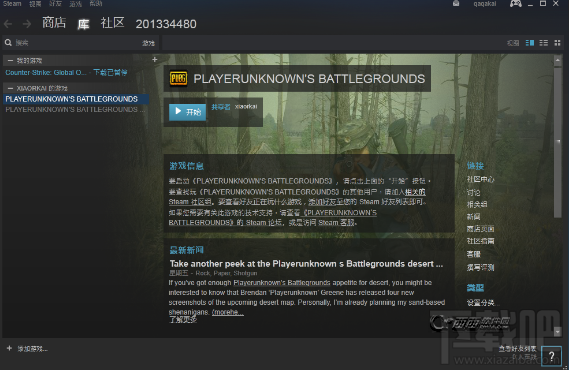Open the 讨论 link

pyautogui.click(x=474, y=193)
